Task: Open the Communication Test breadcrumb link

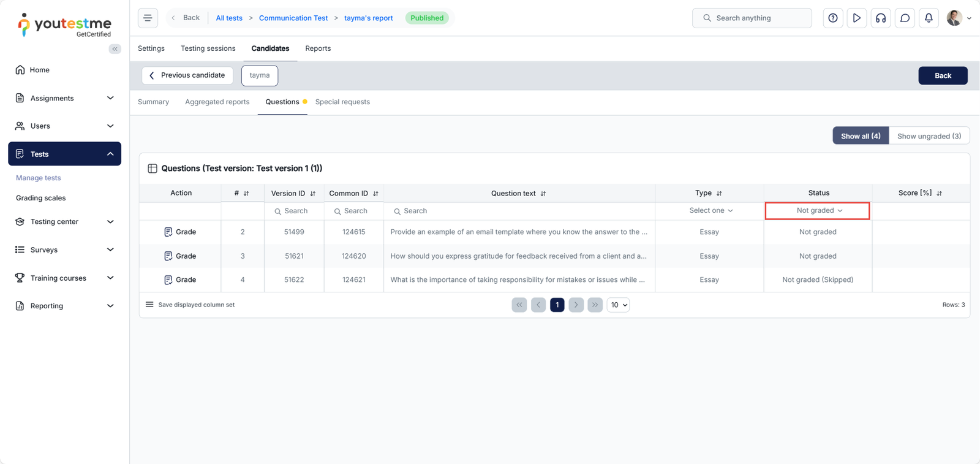Action: point(293,18)
